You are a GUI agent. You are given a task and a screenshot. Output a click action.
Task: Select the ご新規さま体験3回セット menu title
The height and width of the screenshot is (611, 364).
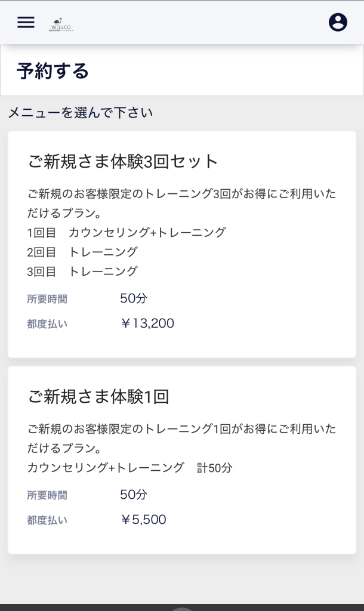coord(124,161)
